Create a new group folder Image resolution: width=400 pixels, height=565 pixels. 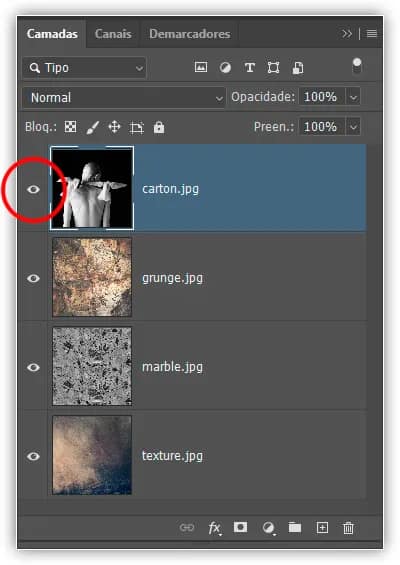click(295, 528)
